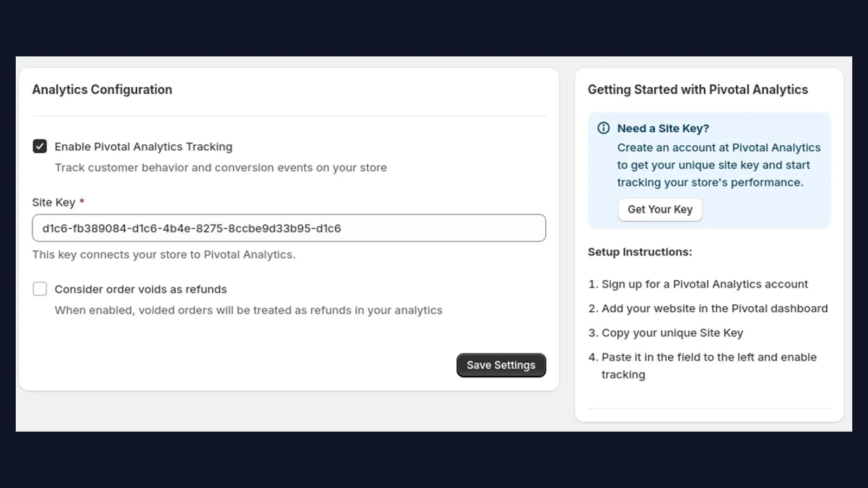Click step 'Add your website in the Pivotal dashboard'
Screen dimensions: 868x488
pyautogui.click(x=714, y=309)
